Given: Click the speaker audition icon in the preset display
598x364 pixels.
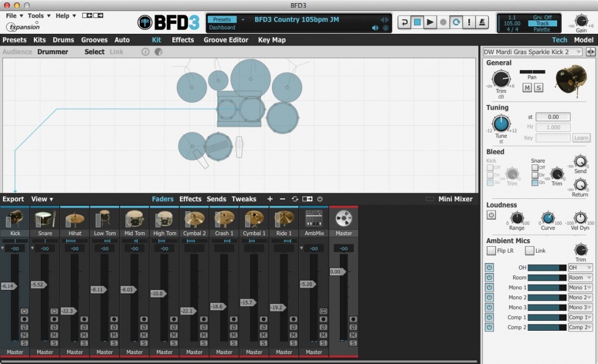Looking at the screenshot, I should click(376, 28).
